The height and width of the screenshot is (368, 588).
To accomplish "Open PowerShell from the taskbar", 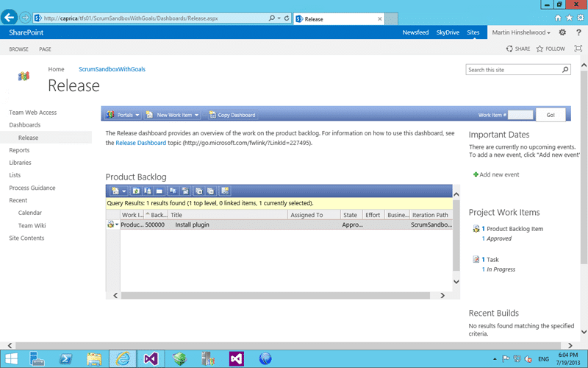I will (x=66, y=358).
